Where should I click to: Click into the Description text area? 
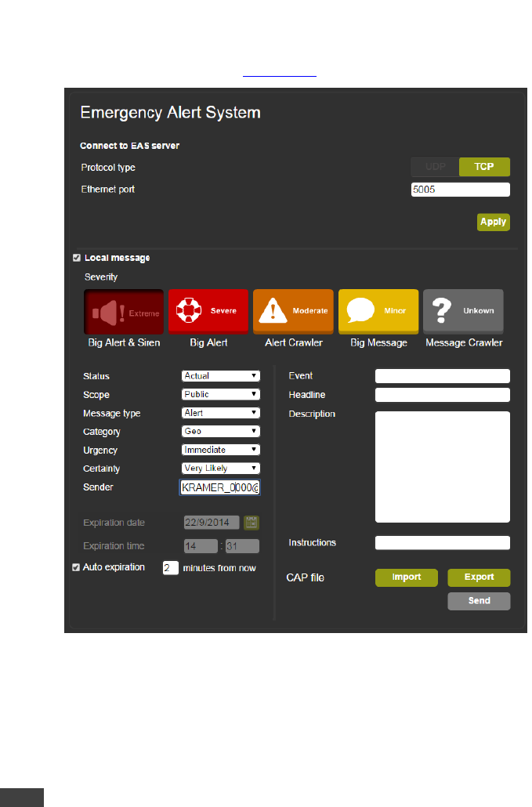443,467
